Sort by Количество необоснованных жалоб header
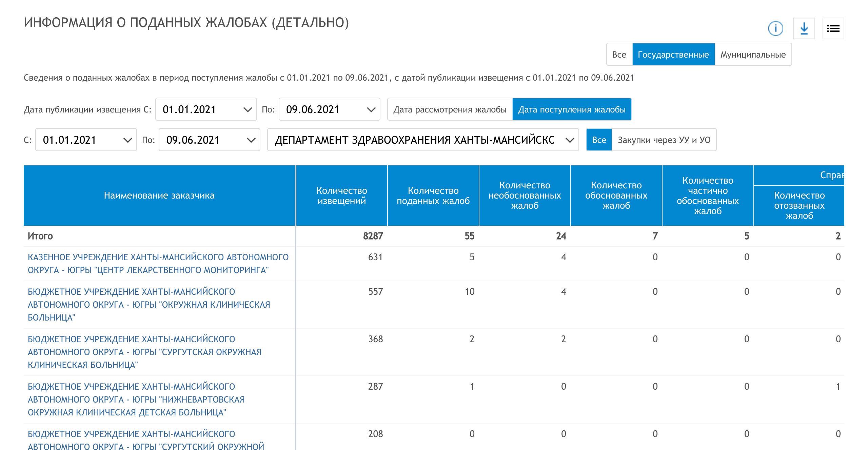This screenshot has width=868, height=450. pyautogui.click(x=525, y=196)
